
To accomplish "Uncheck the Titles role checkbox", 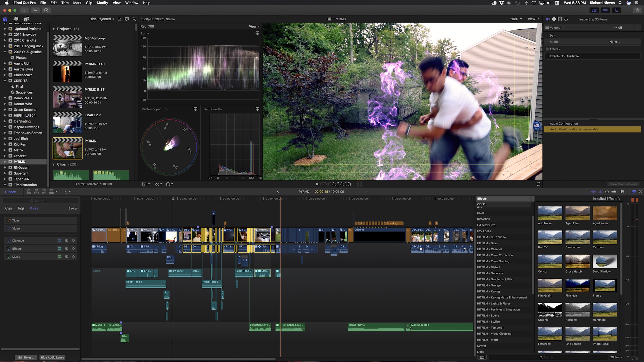I will [9, 220].
